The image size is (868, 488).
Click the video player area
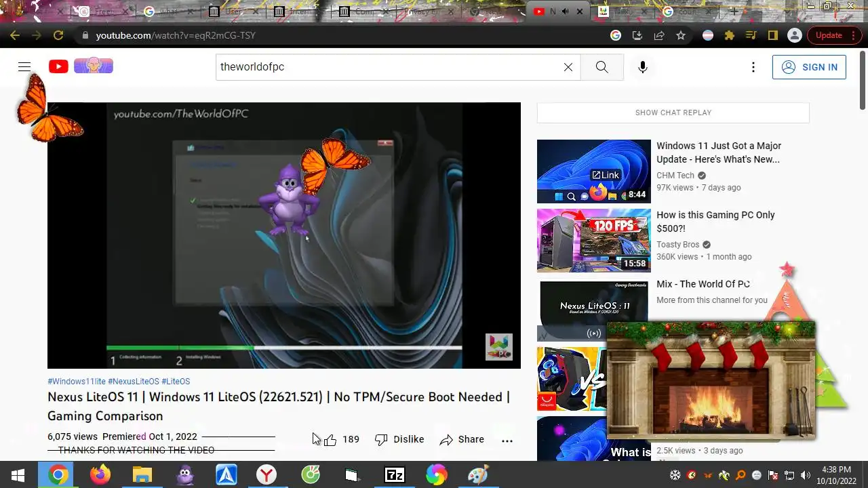pyautogui.click(x=284, y=235)
